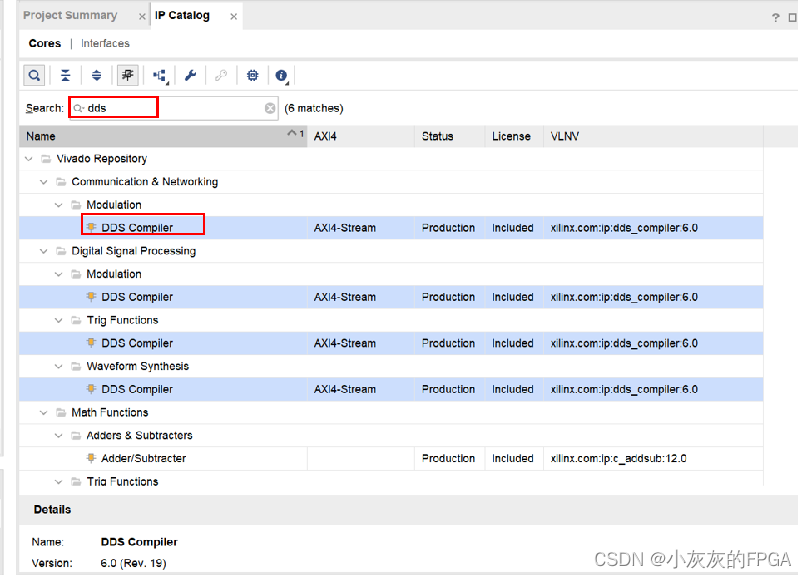The image size is (807, 578).
Task: Sort by the Name column header
Action: coord(163,136)
